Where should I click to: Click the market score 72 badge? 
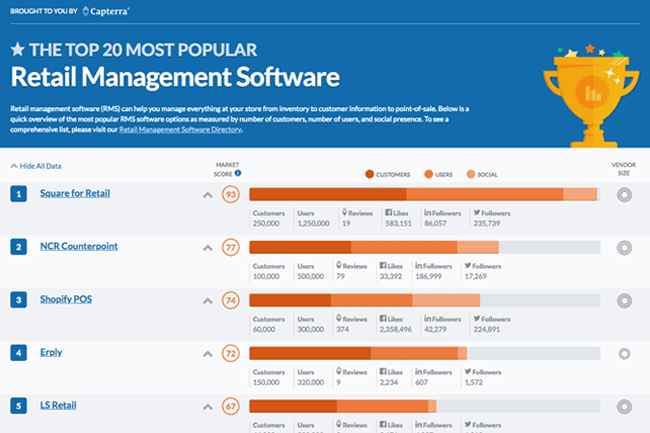(231, 353)
